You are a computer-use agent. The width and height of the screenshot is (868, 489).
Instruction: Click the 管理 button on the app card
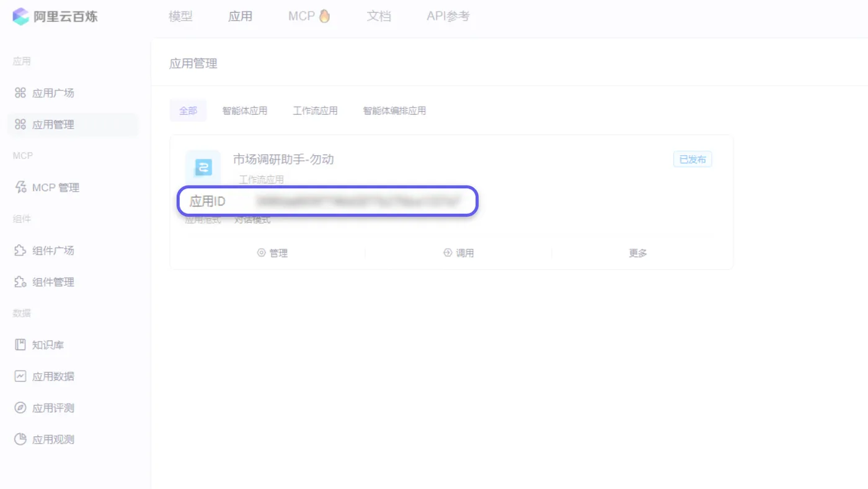tap(272, 253)
